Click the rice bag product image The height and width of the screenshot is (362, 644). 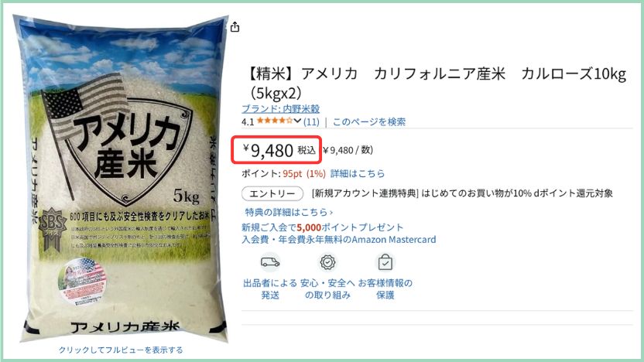(x=122, y=179)
